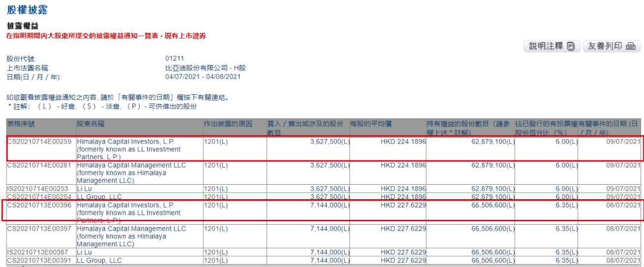Open the 說明注釋 notes button
Image resolution: width=644 pixels, height=267 pixels.
coord(552,46)
